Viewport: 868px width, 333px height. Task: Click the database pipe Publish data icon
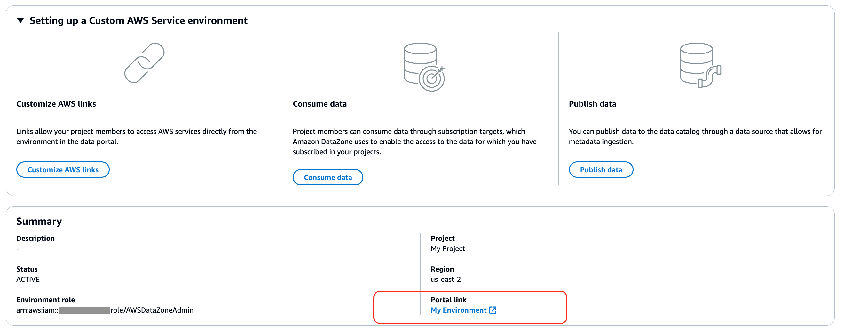click(x=700, y=65)
